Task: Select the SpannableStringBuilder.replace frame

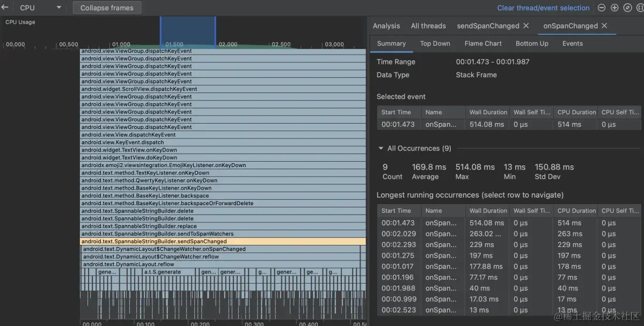Action: click(223, 226)
